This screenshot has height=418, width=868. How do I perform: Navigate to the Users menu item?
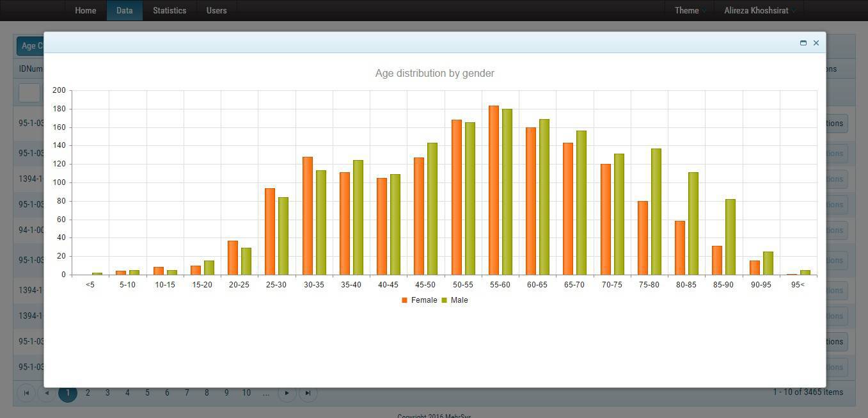[216, 10]
